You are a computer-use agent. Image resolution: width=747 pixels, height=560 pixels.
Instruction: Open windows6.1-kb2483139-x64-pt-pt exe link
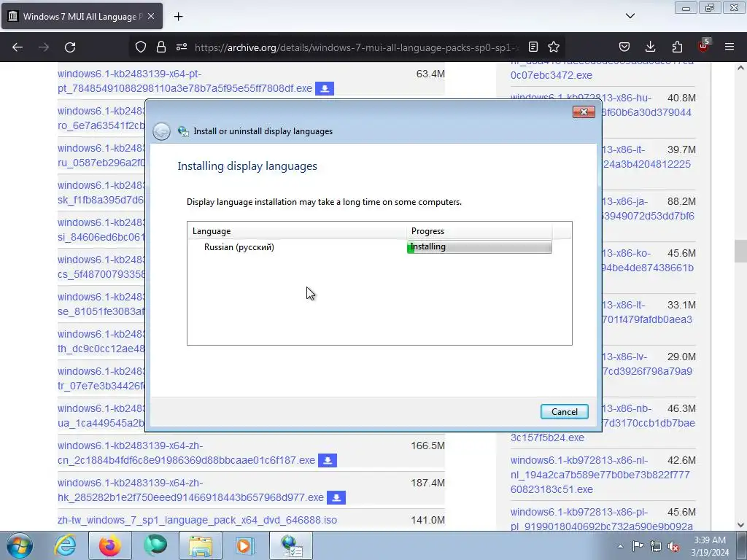click(x=185, y=81)
